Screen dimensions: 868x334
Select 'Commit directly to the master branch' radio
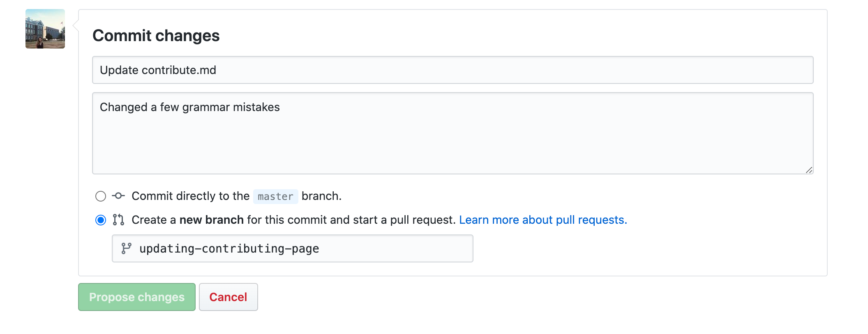tap(101, 196)
